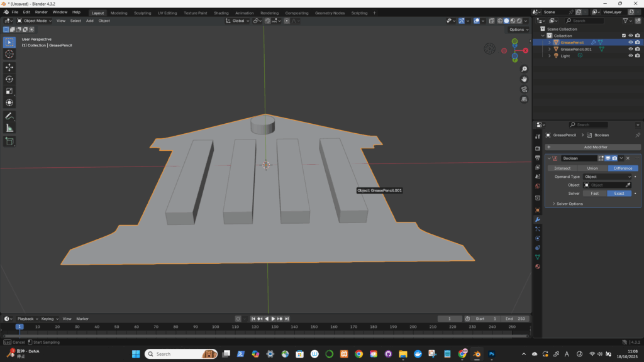Activate the Rotate tool

pyautogui.click(x=9, y=79)
